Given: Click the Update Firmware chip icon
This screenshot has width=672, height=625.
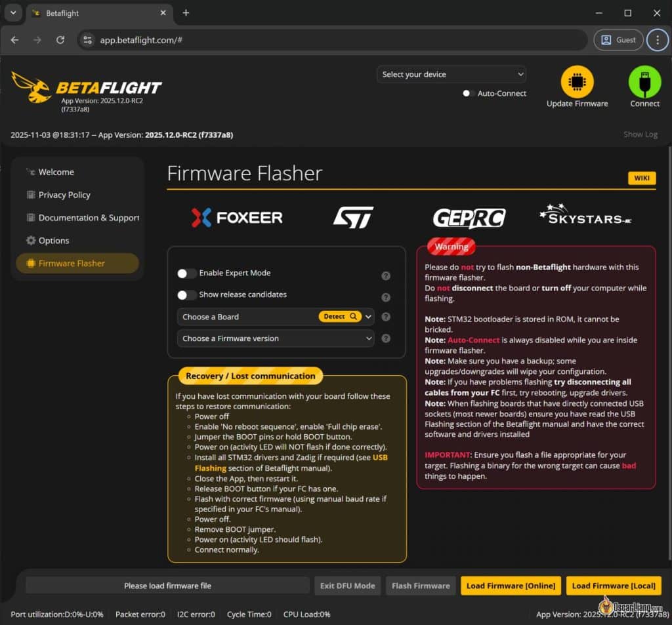Looking at the screenshot, I should 577,81.
